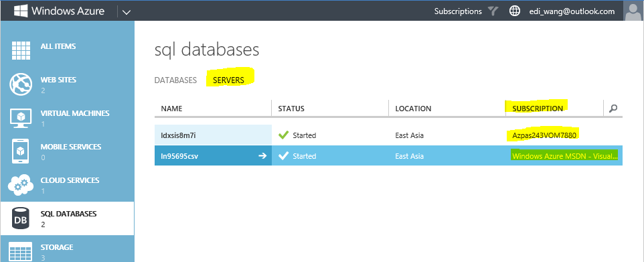
Task: Open the Subscriptions menu in top bar
Action: (458, 11)
